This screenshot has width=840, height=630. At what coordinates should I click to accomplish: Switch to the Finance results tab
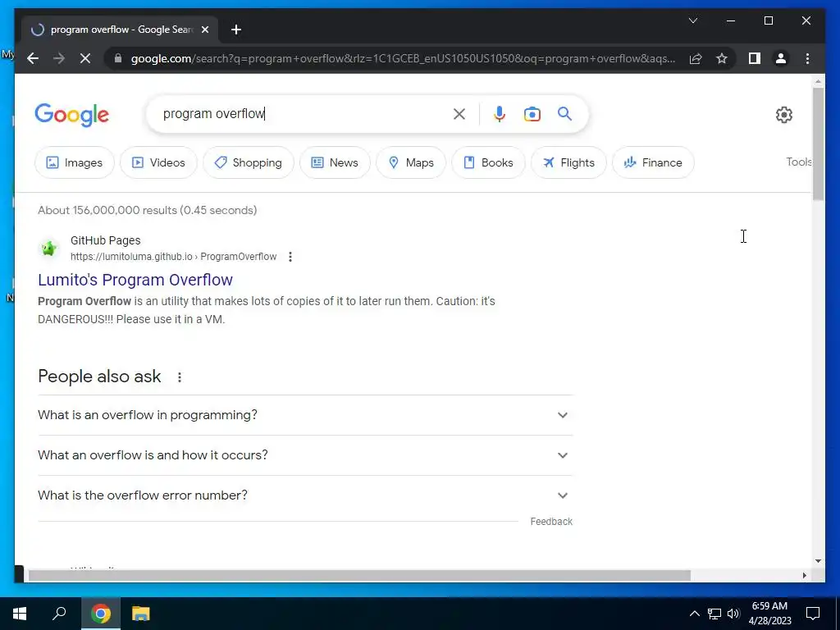tap(653, 162)
